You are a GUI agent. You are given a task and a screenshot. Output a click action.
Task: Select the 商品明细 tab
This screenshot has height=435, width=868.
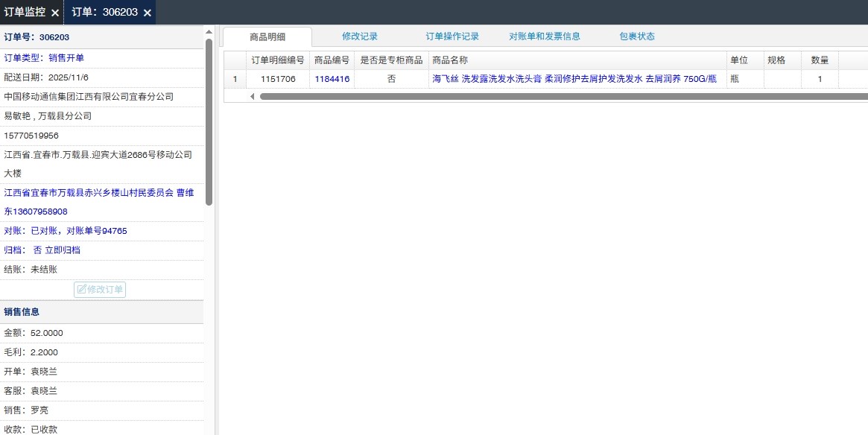(267, 36)
